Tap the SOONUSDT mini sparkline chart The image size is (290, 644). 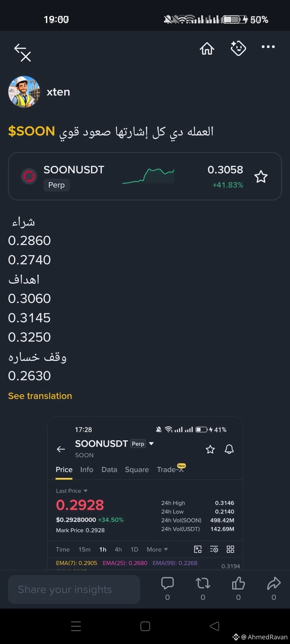[x=148, y=176]
